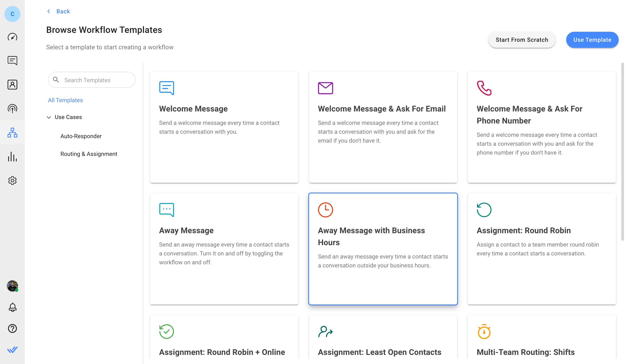Open the reports/analytics bar chart icon
The image size is (640, 364).
pos(12,157)
